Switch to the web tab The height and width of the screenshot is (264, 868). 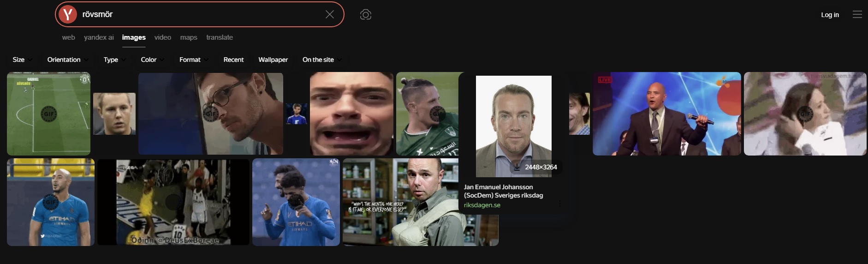[69, 37]
